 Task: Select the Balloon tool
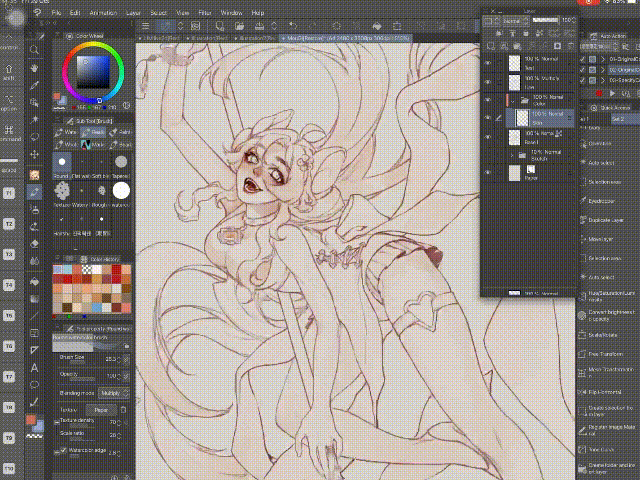pos(35,385)
